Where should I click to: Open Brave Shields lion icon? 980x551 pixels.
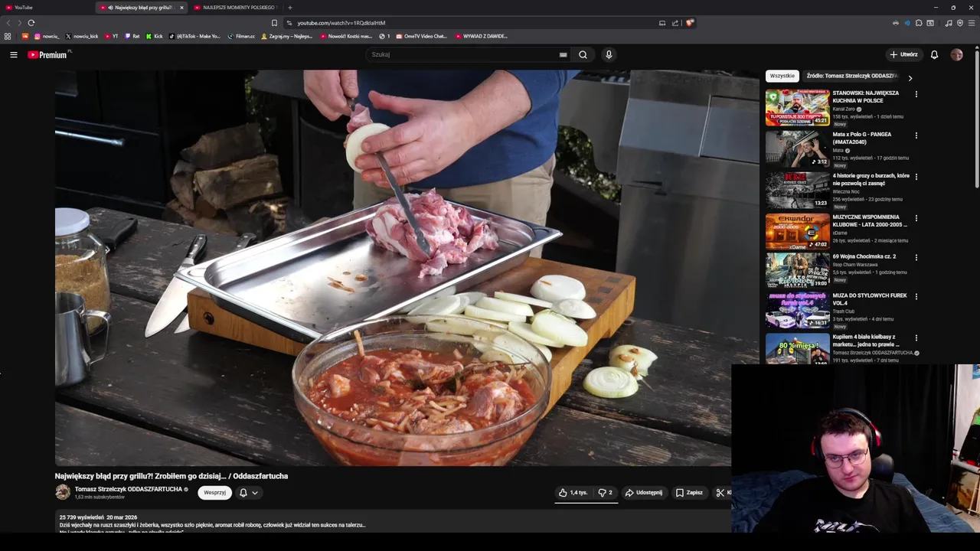coord(689,23)
